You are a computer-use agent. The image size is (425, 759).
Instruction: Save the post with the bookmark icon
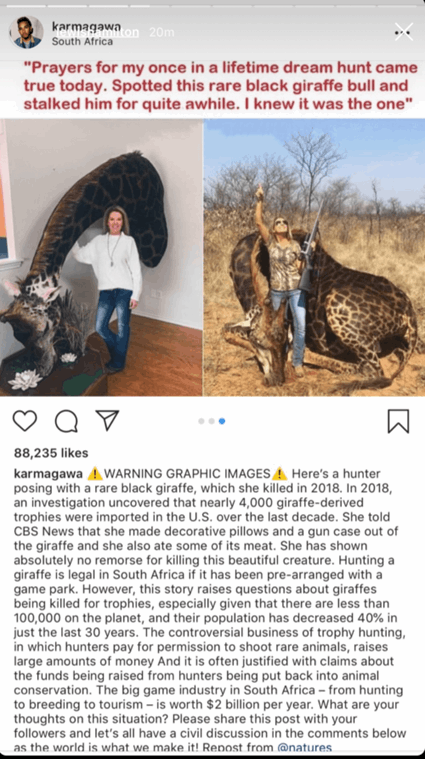(398, 421)
